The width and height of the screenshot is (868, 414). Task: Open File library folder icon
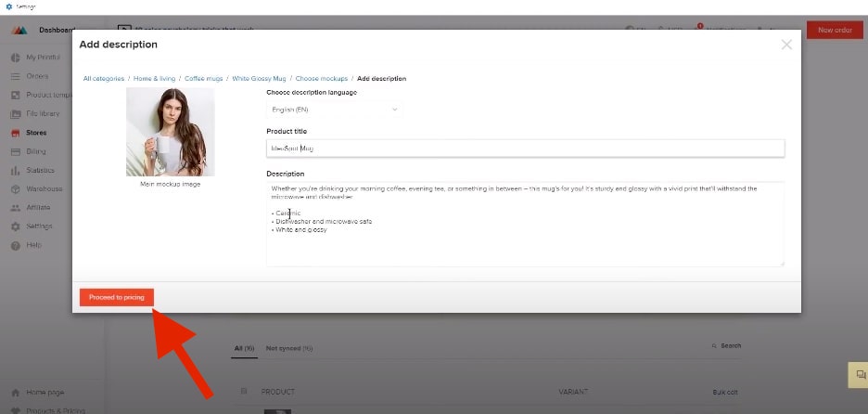(16, 114)
